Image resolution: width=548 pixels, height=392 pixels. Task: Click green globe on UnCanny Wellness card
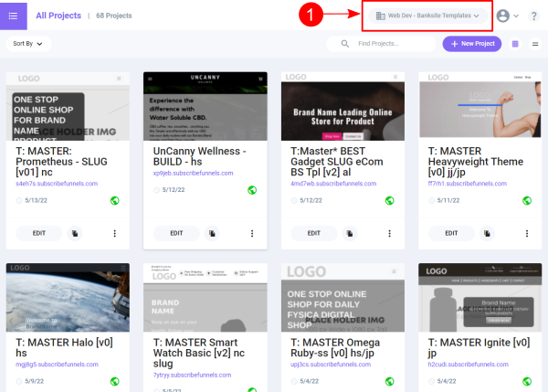(252, 190)
